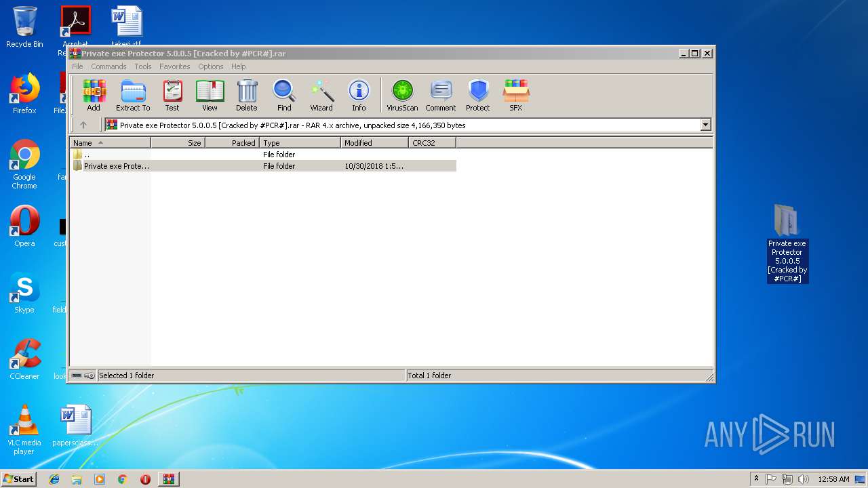868x488 pixels.
Task: Click the network tray icon
Action: click(787, 479)
